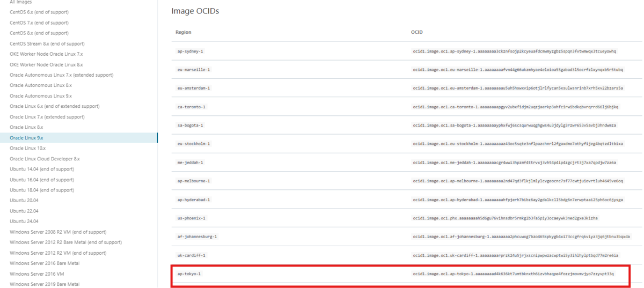Click the uk-cardiff-1 image OCID value
Image resolution: width=644 pixels, height=288 pixels.
point(515,255)
